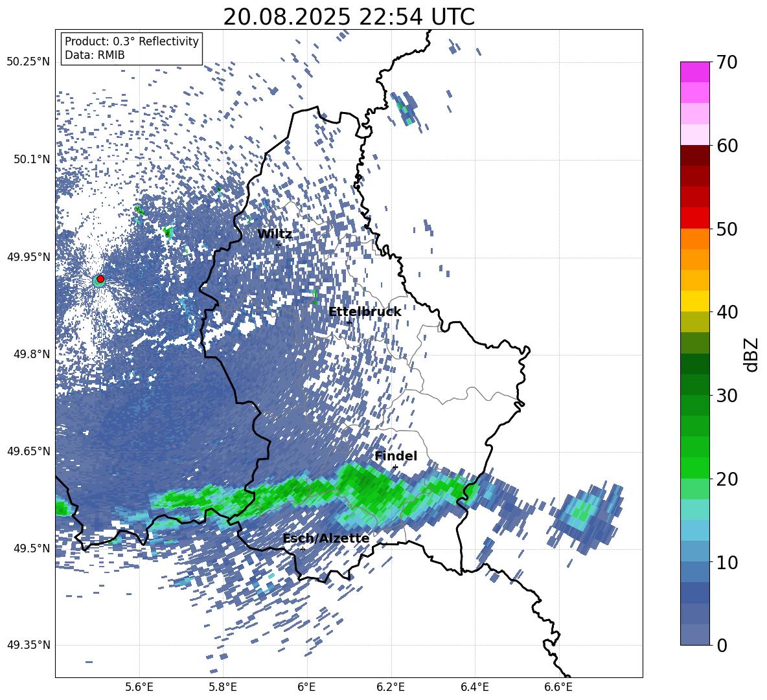Click the 5.8°E longitude label
Screen dimensions: 767x700
[x=223, y=688]
